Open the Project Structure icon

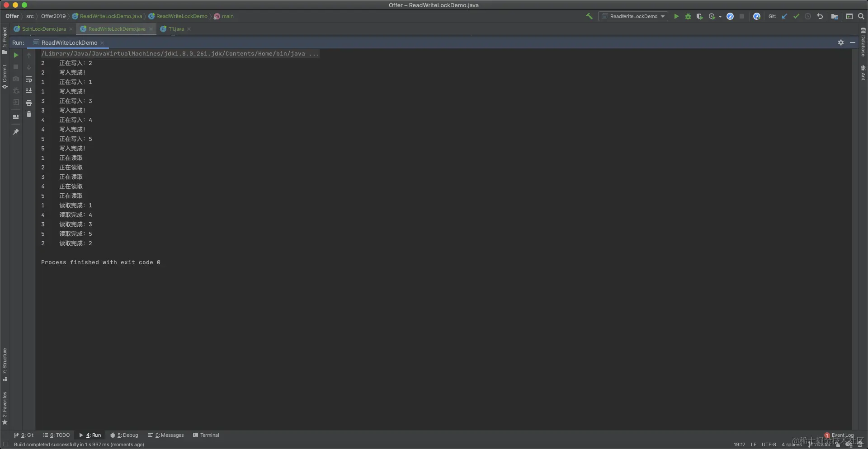click(x=835, y=16)
